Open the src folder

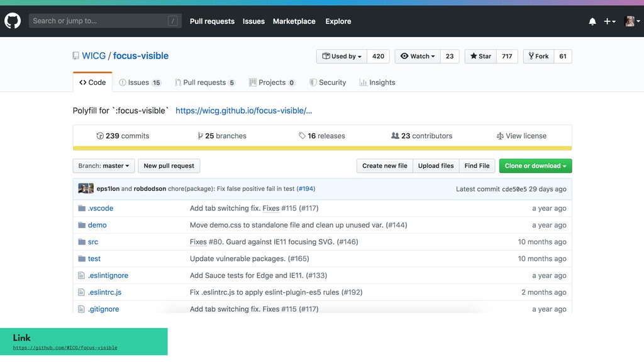tap(93, 242)
